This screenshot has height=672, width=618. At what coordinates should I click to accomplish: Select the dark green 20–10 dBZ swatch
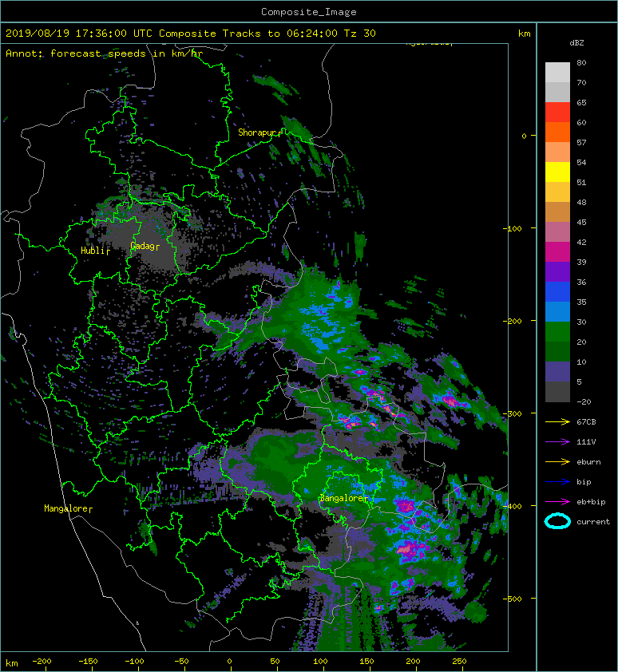click(557, 351)
